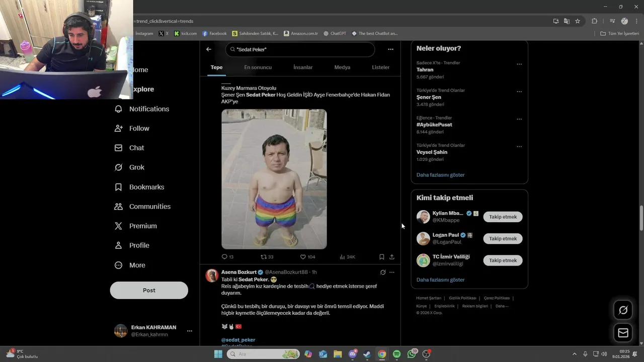This screenshot has height=362, width=644.
Task: Open Steam from the taskbar
Action: pos(367,354)
